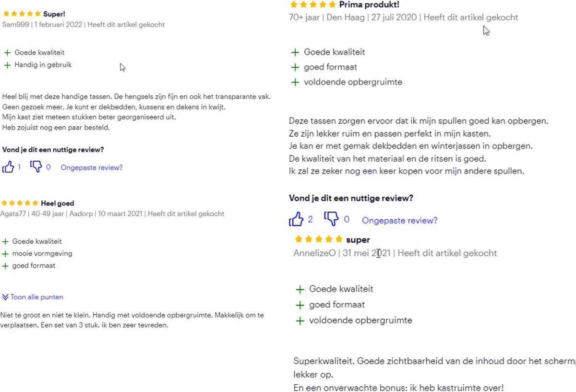Click stars on AnnelizeO 'super' review
Image resolution: width=576 pixels, height=392 pixels.
319,239
